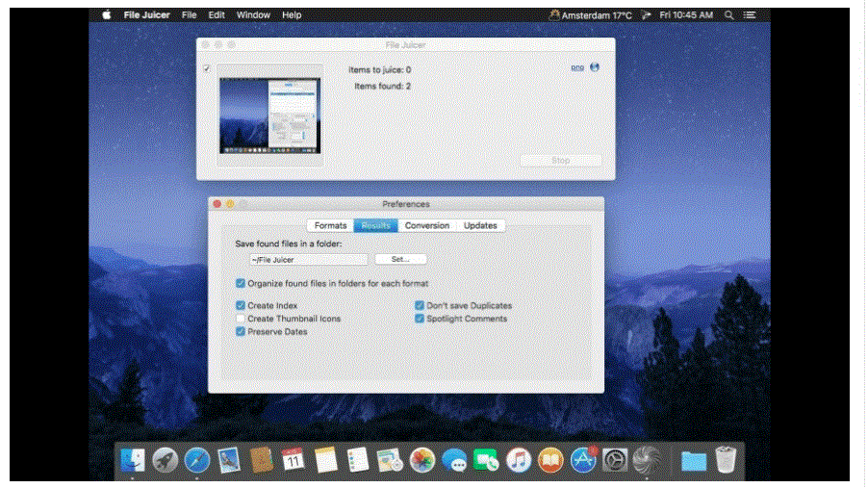Screen dimensions: 868x488
Task: Toggle the Spotlight Comments checkbox
Action: click(419, 319)
